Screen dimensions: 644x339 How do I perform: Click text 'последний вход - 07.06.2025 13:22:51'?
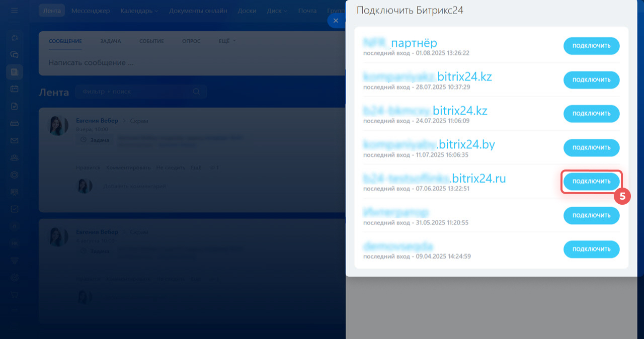coord(416,189)
